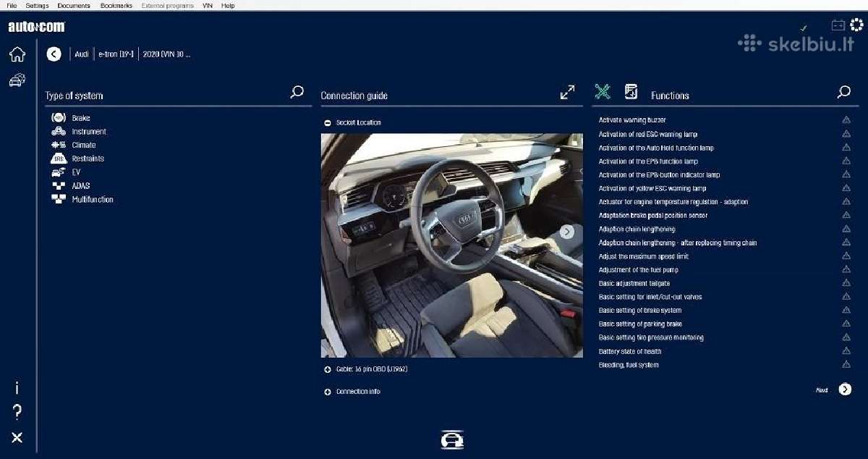
Task: Open the Settings menu
Action: click(x=37, y=5)
